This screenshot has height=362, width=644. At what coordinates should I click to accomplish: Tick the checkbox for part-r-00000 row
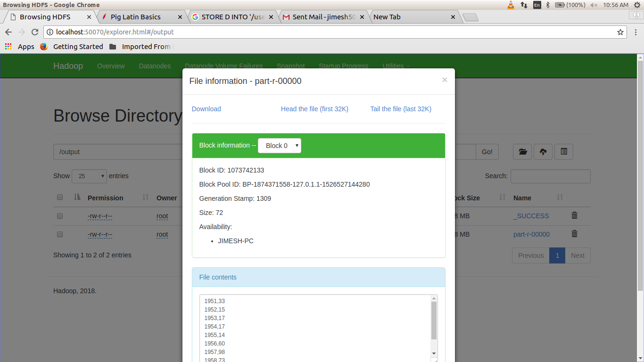(x=60, y=234)
